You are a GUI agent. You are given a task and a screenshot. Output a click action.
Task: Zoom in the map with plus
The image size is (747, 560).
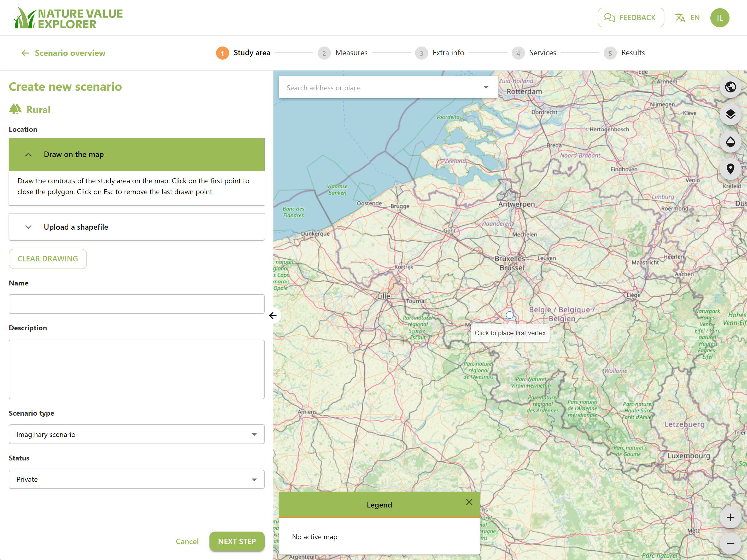tap(730, 517)
